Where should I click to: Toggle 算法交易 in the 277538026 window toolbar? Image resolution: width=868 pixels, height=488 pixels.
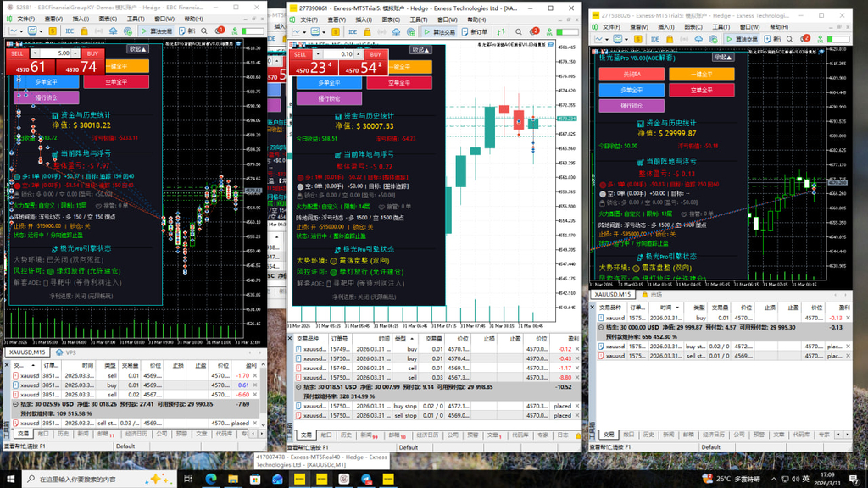pos(743,39)
